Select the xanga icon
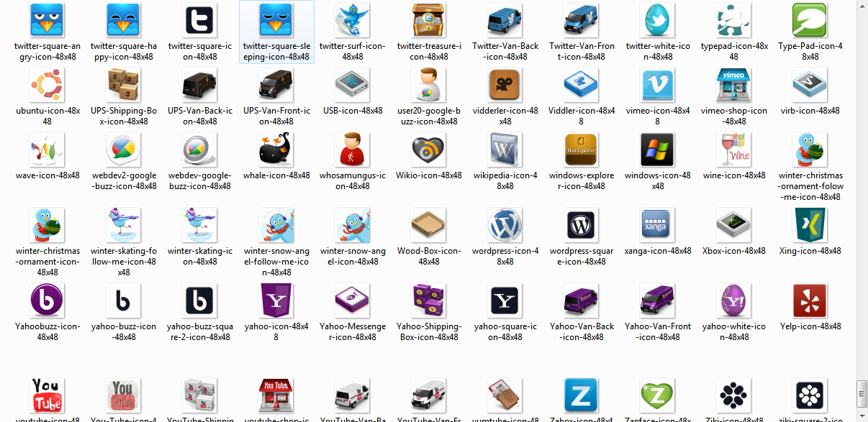Screen dimensions: 868x422 pos(658,226)
